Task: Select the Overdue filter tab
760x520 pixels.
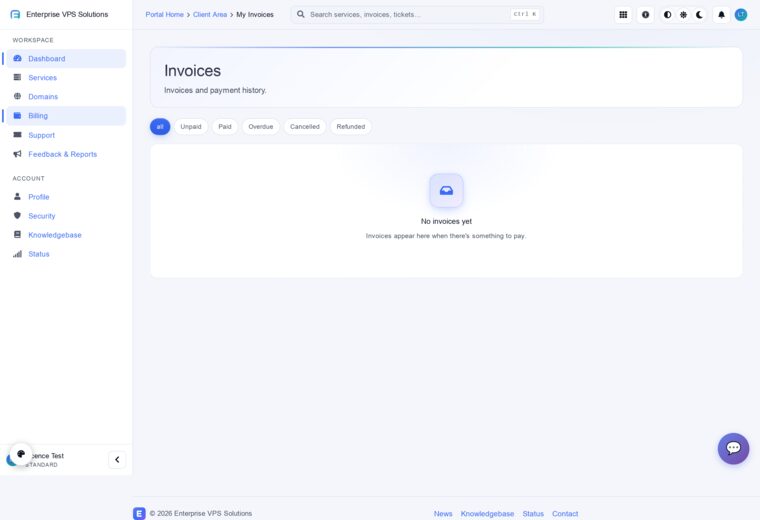Action: click(x=261, y=126)
